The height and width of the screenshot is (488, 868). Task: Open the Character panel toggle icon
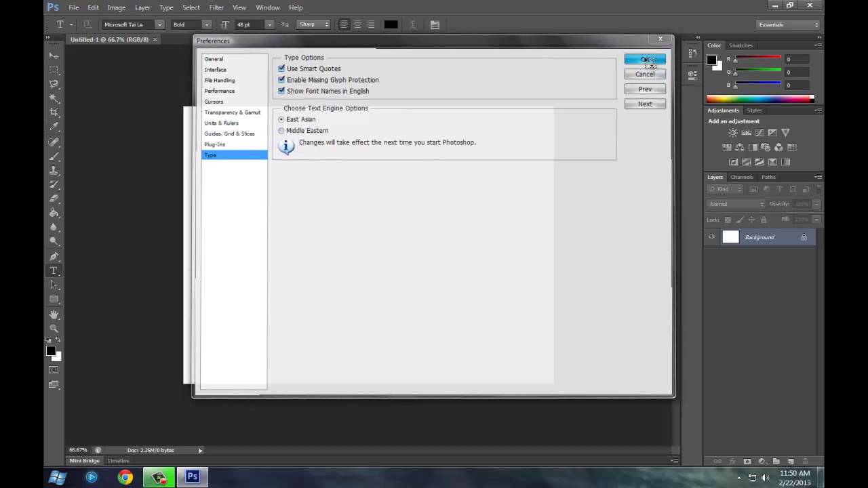pyautogui.click(x=435, y=25)
